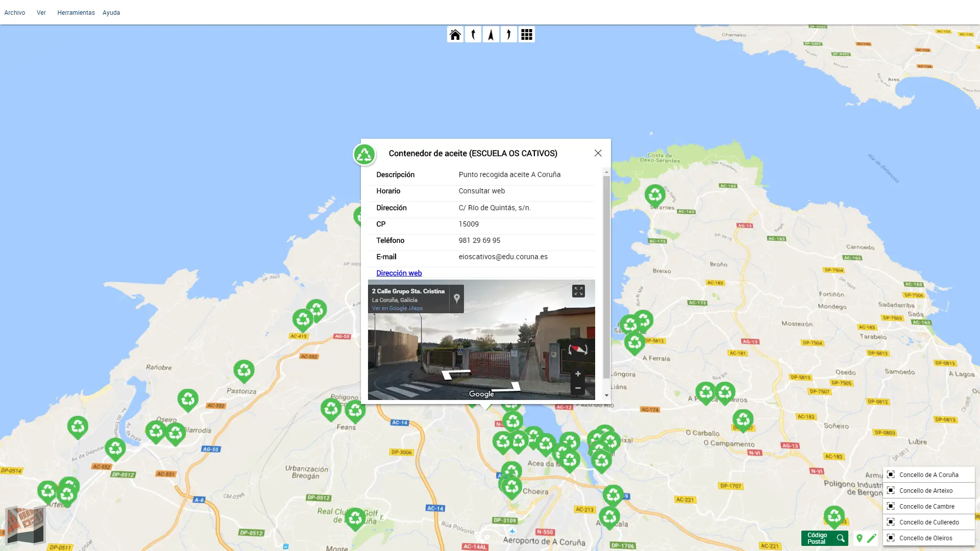Click the Street View location pin icon

coord(457,299)
